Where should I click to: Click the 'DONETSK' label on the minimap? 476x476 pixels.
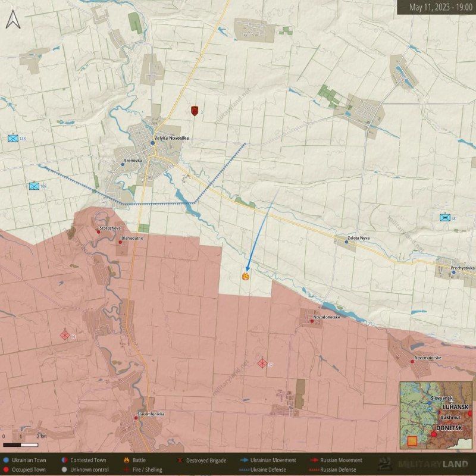(449, 428)
